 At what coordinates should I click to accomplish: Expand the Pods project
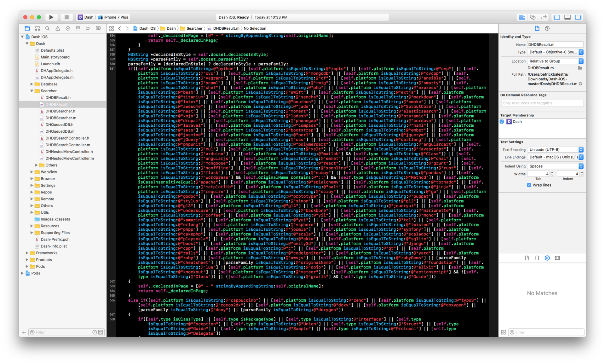click(22, 273)
